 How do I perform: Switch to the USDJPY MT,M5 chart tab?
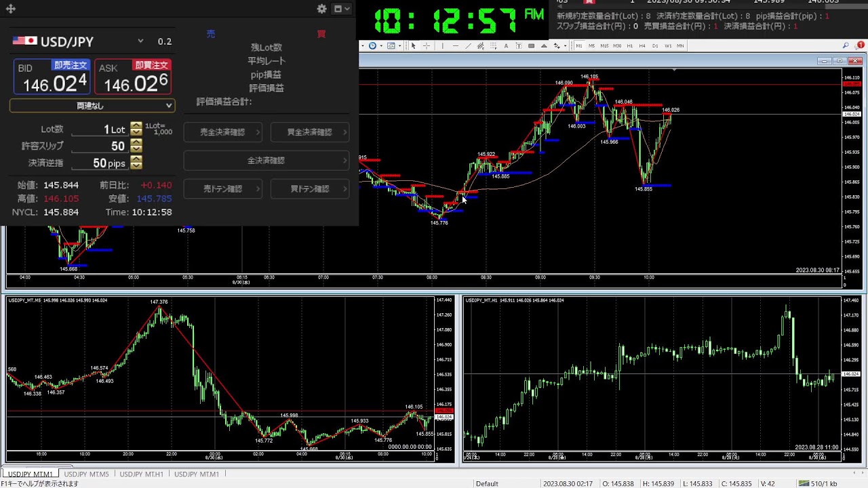86,474
